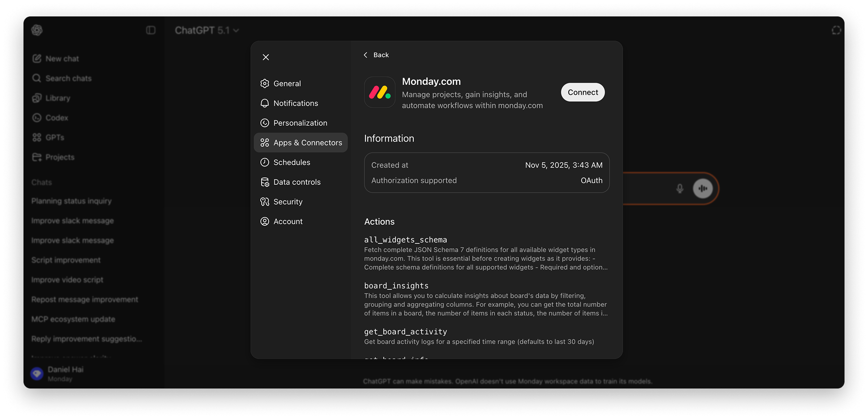Click the microphone dictation icon
Screen dimensions: 868x419
(680, 189)
